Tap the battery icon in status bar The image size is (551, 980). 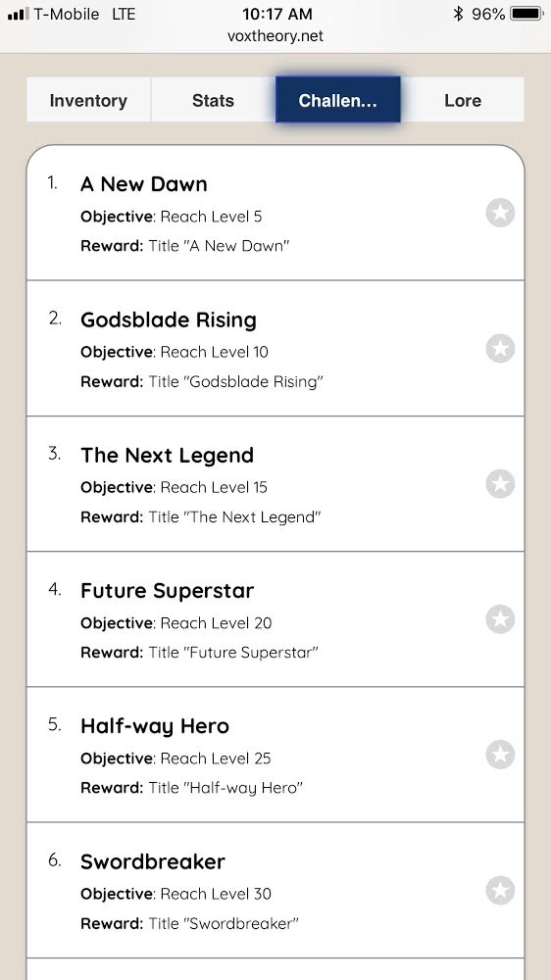click(527, 14)
